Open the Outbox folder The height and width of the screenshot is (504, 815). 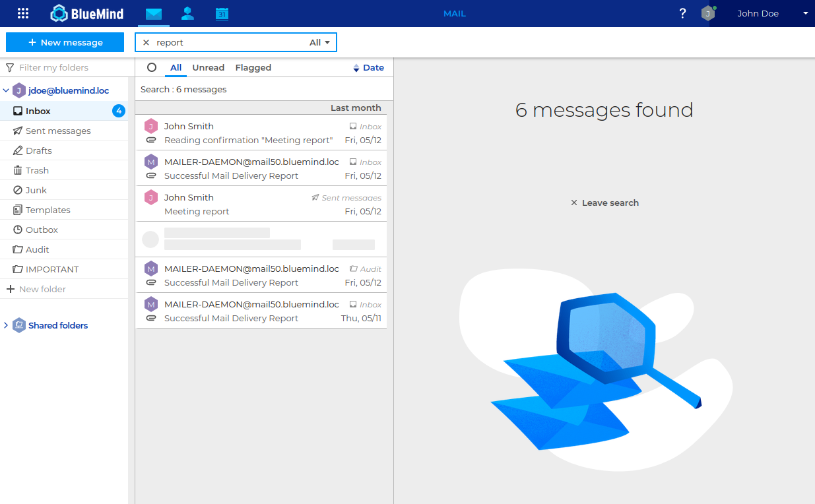[64, 230]
